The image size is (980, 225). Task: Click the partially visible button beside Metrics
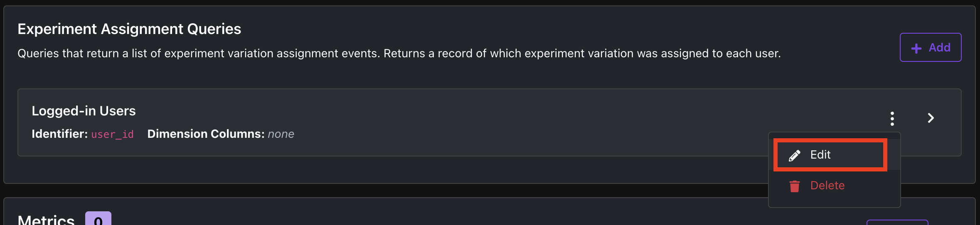[897, 223]
